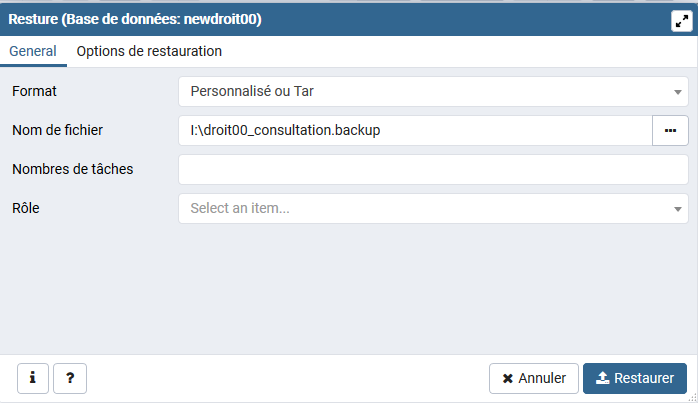Expand the Format dropdown arrow
The width and height of the screenshot is (698, 403).
(x=678, y=92)
